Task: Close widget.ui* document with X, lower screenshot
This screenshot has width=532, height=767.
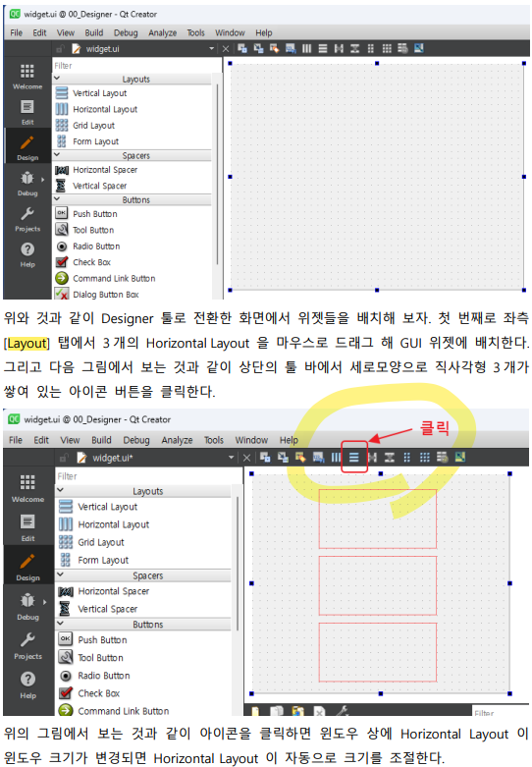Action: 247,458
